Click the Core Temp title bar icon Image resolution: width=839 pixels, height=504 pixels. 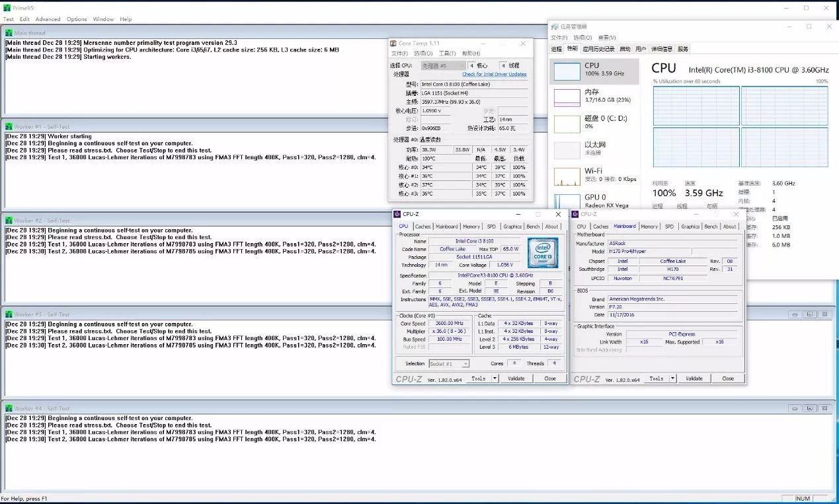(x=394, y=44)
